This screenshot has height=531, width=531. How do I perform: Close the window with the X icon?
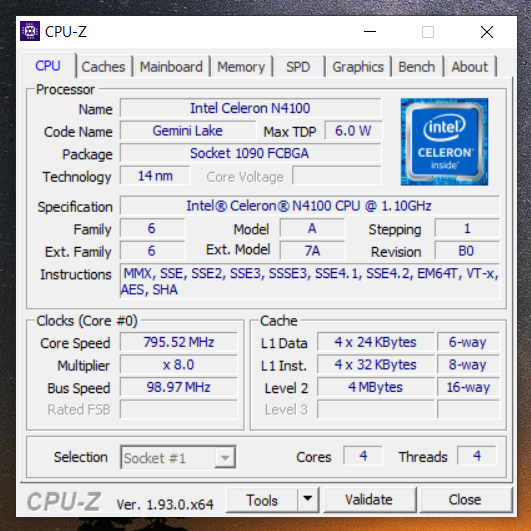point(487,32)
